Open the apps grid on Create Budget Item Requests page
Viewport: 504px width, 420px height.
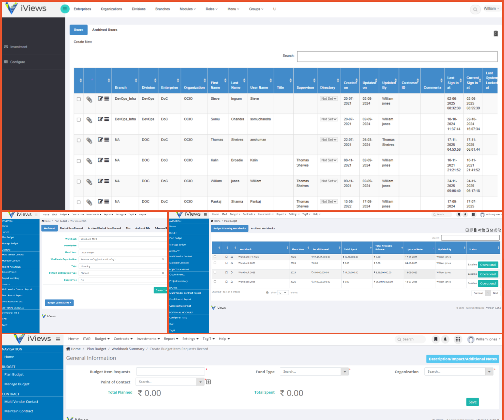pos(458,339)
